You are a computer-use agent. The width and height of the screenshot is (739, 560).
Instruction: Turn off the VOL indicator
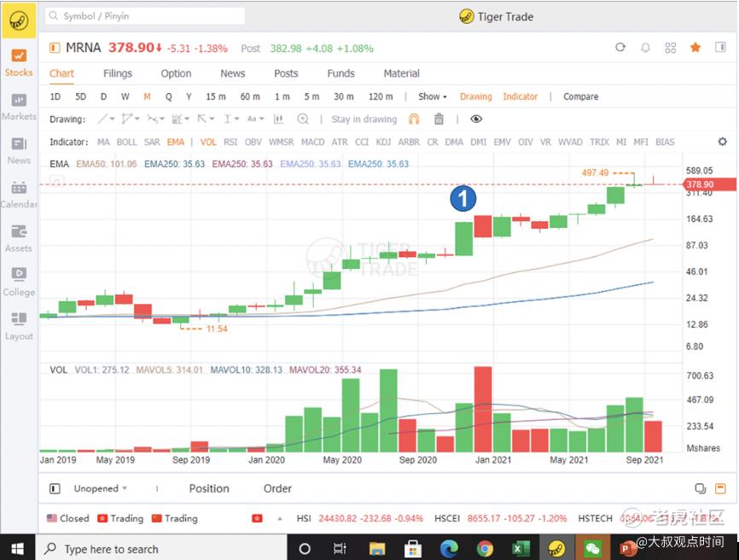pos(208,142)
